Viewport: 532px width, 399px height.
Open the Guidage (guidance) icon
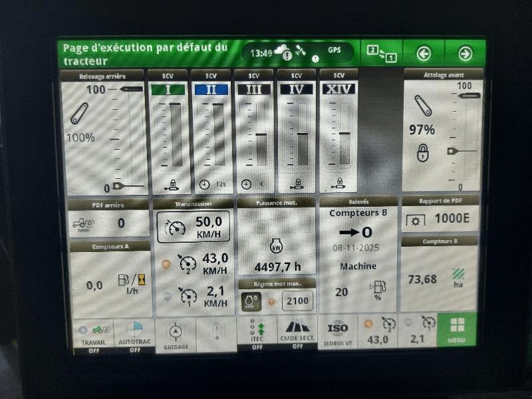(174, 332)
